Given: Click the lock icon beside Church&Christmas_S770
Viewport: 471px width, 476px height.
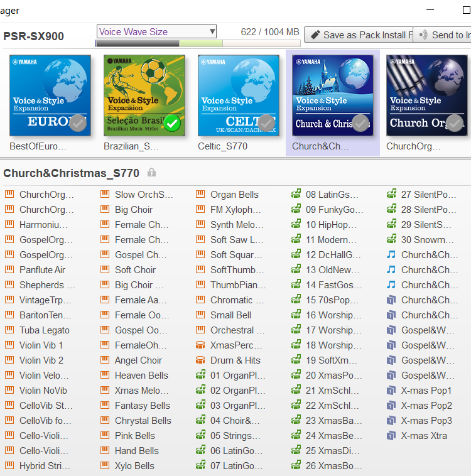Looking at the screenshot, I should pyautogui.click(x=151, y=173).
